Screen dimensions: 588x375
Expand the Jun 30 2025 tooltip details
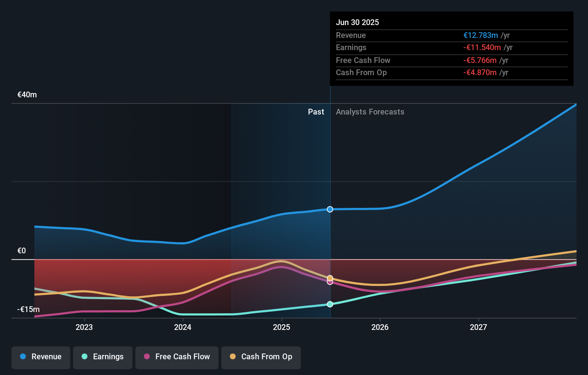tap(357, 22)
